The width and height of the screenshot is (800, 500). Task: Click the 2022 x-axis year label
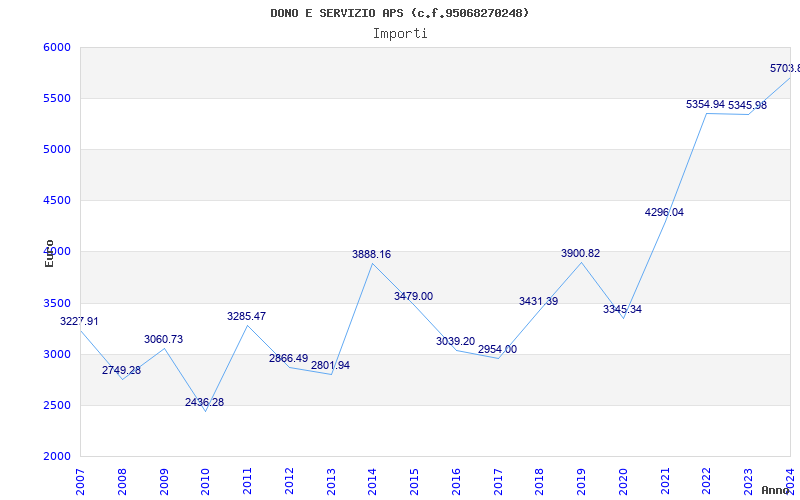coord(707,482)
